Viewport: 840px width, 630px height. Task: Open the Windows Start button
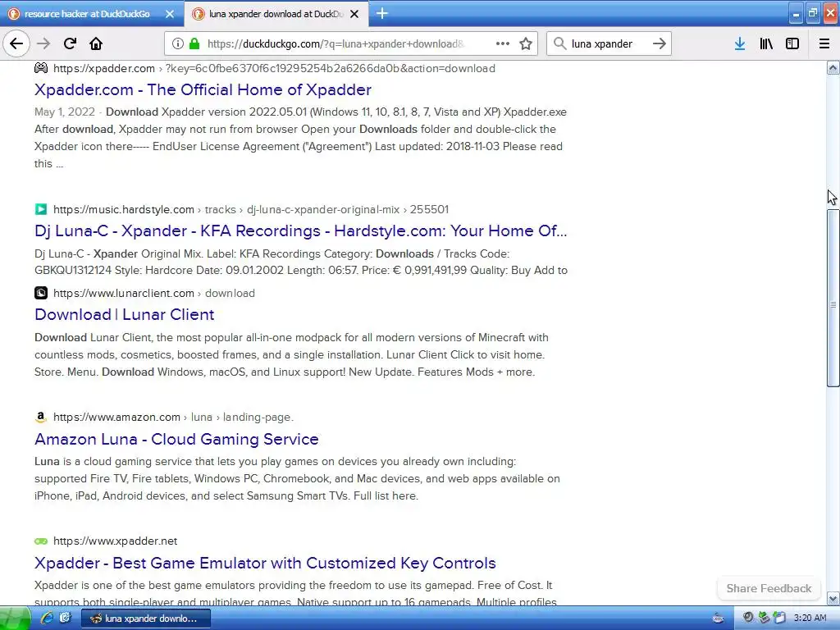15,619
